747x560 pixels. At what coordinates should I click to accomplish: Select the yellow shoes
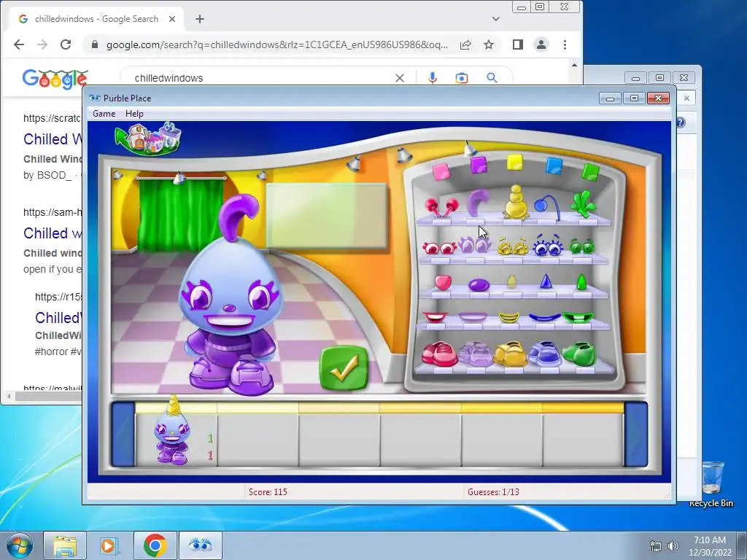(510, 354)
